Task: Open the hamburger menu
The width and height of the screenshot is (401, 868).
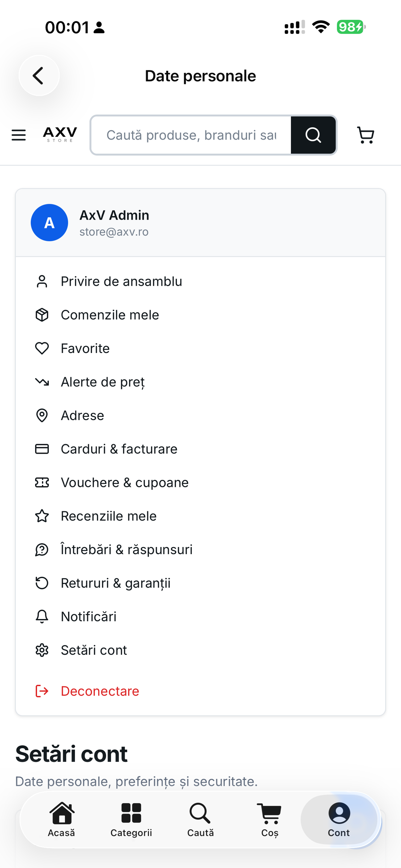Action: pos(18,135)
